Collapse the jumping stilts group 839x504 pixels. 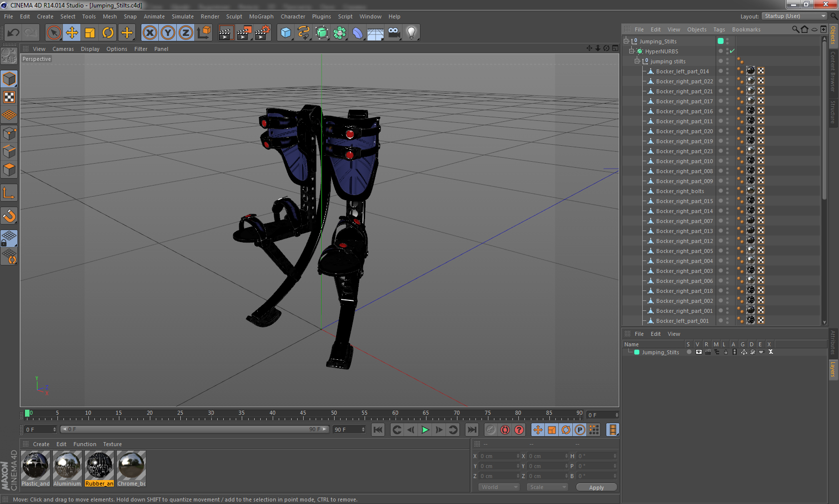click(x=637, y=61)
